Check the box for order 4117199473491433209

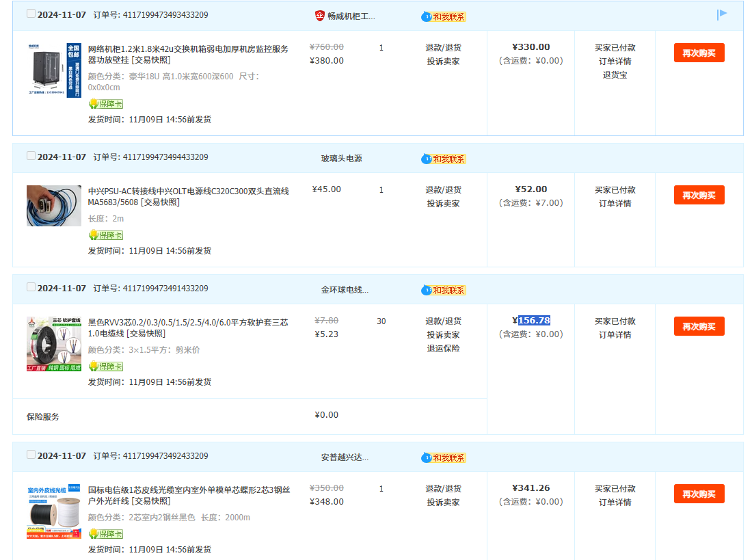point(31,287)
